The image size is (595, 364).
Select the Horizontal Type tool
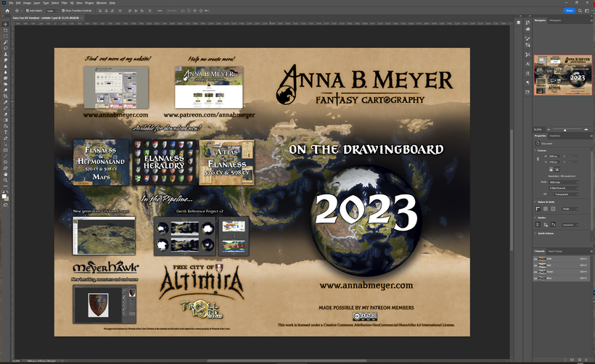(x=5, y=132)
